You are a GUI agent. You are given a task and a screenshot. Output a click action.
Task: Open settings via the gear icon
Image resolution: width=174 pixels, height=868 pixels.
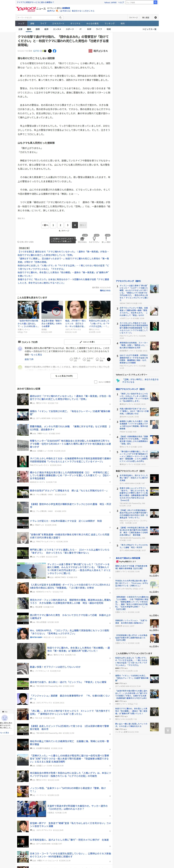click(155, 18)
